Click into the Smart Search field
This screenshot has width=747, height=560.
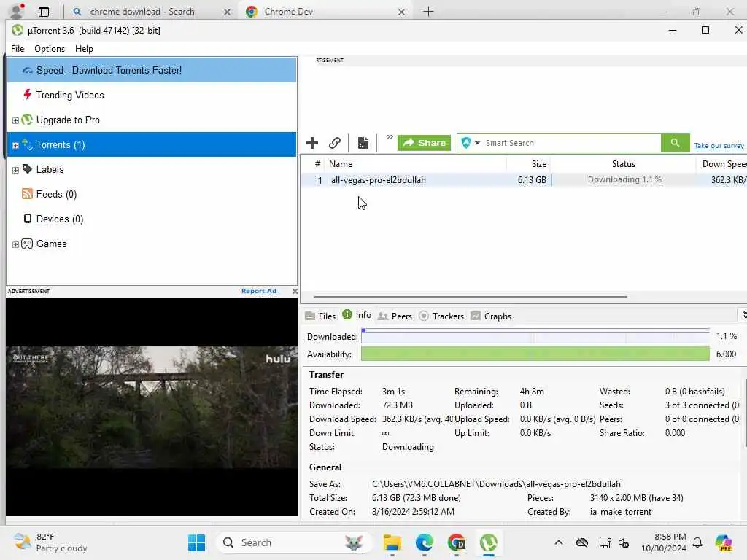point(572,143)
